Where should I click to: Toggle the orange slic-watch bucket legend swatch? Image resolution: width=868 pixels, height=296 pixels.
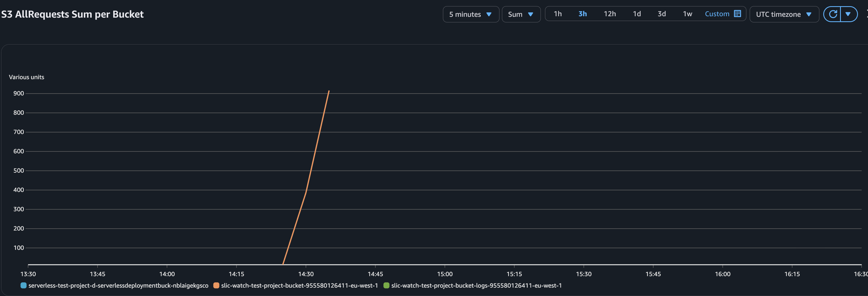tap(216, 286)
